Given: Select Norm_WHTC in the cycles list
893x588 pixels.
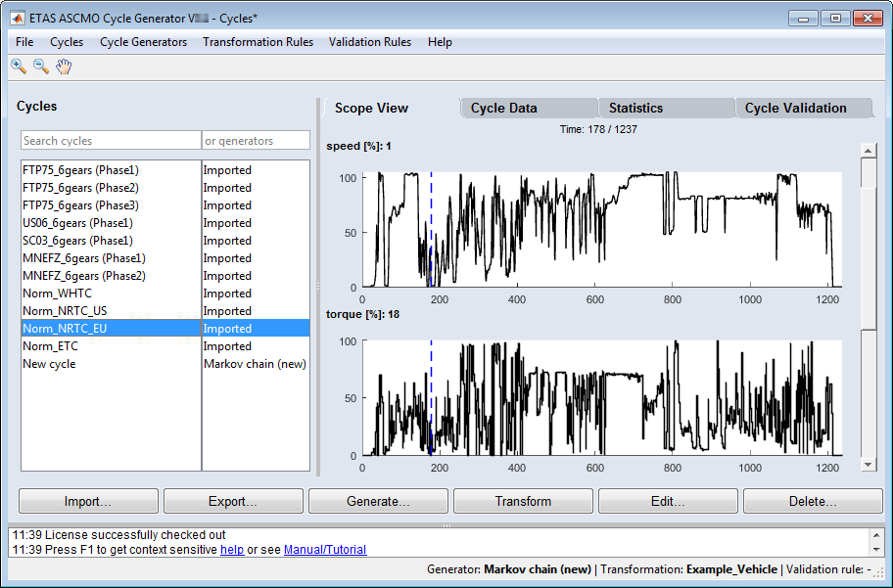Looking at the screenshot, I should (x=57, y=294).
